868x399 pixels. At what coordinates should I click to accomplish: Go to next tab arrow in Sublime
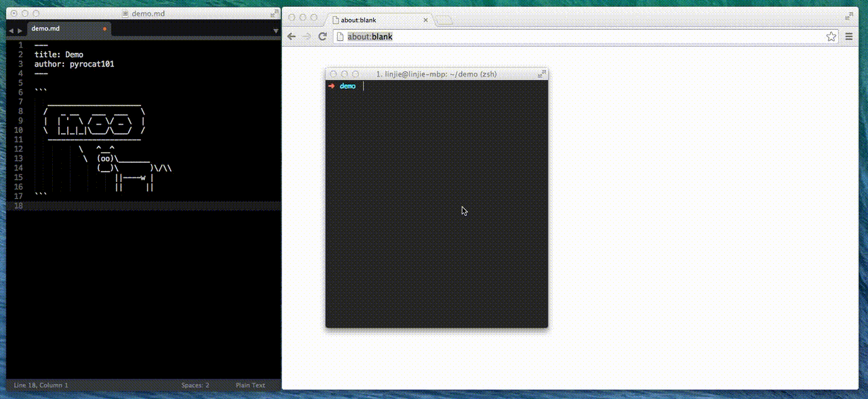pos(20,31)
